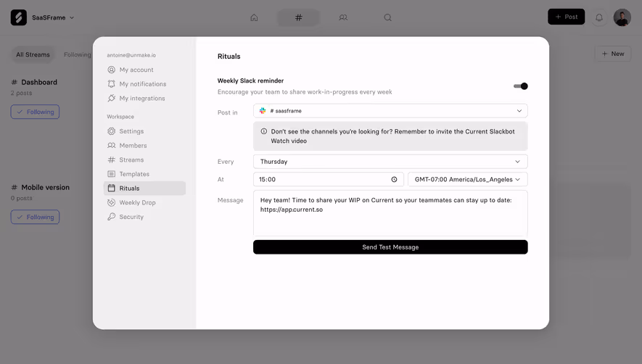This screenshot has width=642, height=364.
Task: Toggle Following on the Dashboard stream
Action: [36, 112]
